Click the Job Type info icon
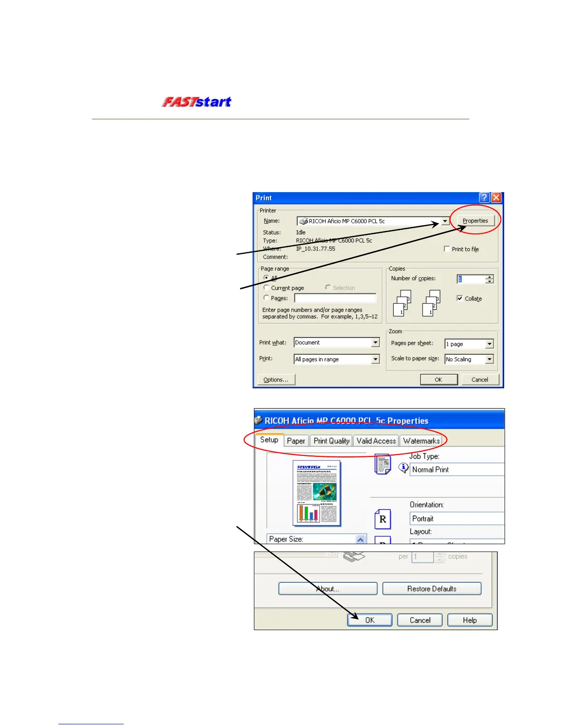 403,468
